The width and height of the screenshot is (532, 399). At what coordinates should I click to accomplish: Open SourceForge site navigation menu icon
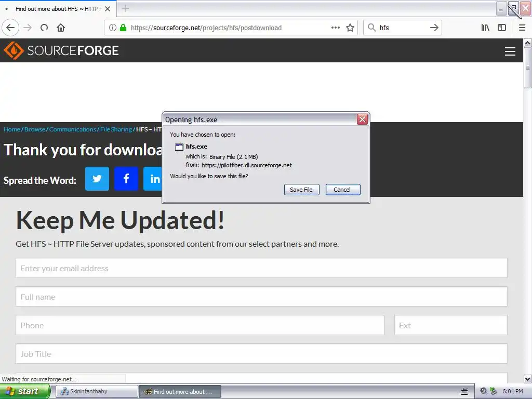pos(510,51)
